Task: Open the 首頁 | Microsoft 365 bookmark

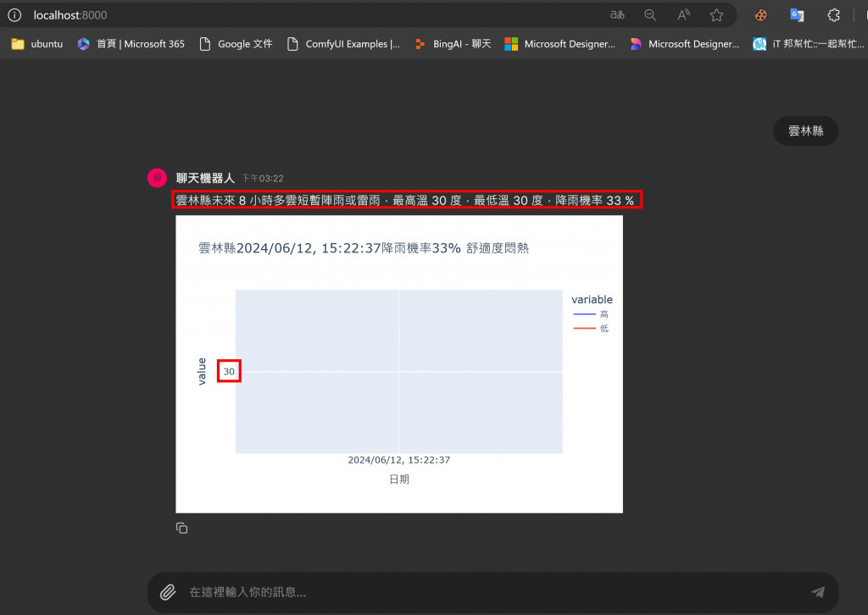Action: [x=131, y=44]
